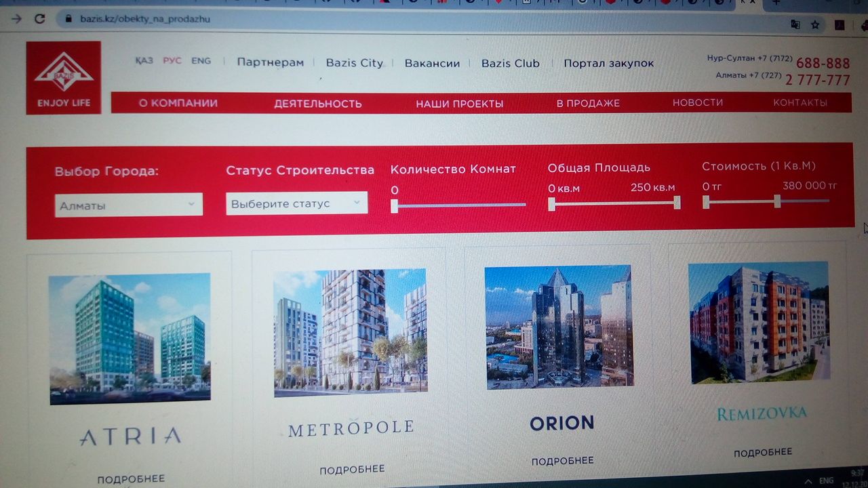
Task: Click the Metropole building thumbnail
Action: click(x=351, y=332)
